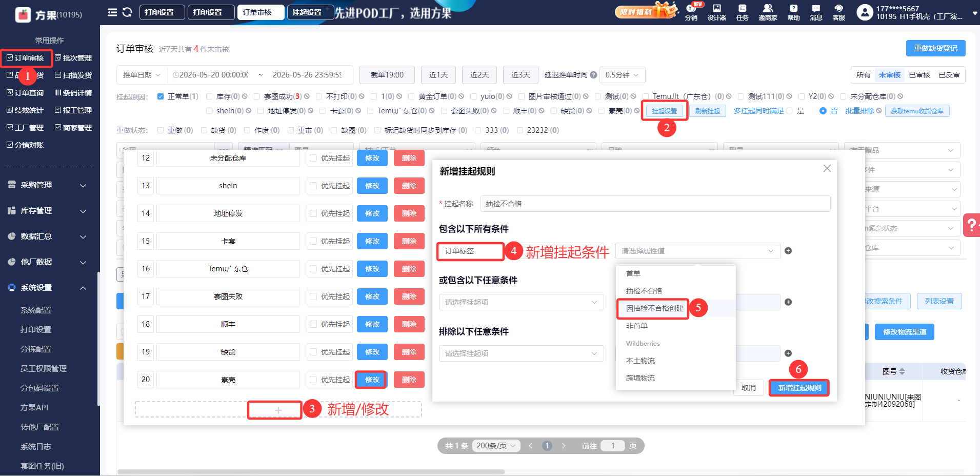Go to previous page arrow in pagination
The image size is (980, 476).
coord(531,446)
